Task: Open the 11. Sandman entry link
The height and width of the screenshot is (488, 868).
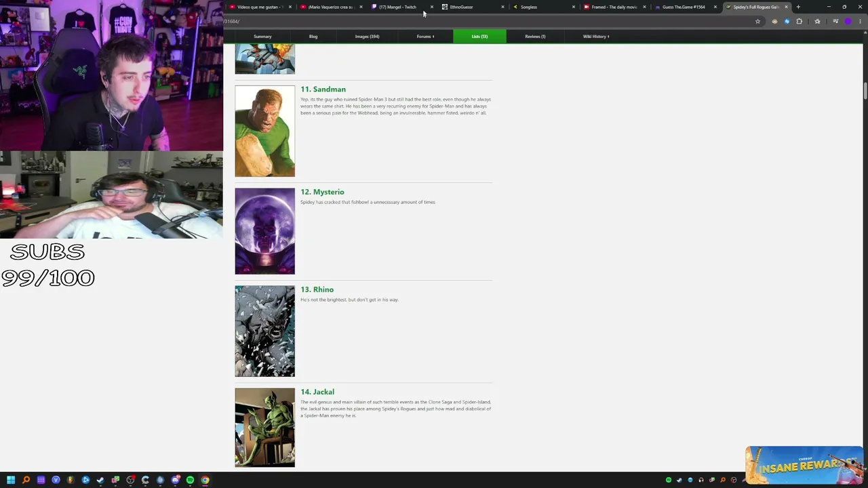Action: [x=323, y=89]
